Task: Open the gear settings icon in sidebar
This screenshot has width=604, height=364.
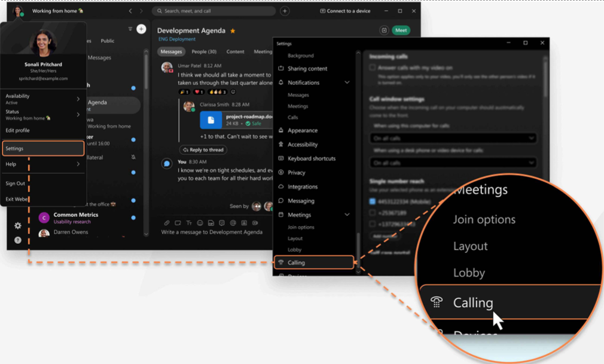Action: pos(18,225)
